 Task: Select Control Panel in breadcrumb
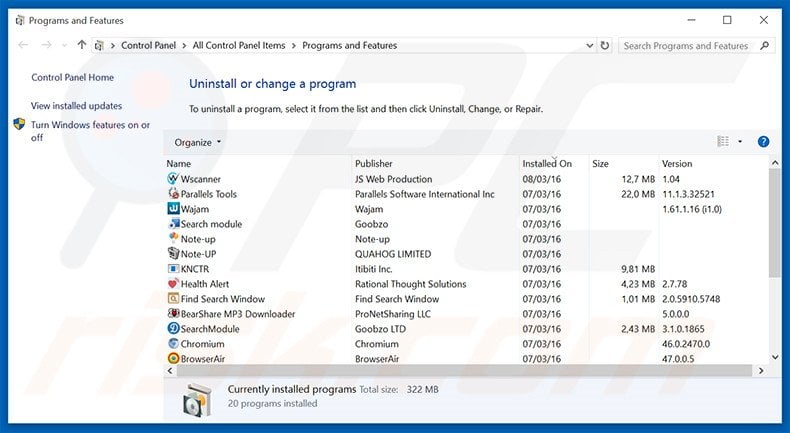[x=148, y=45]
